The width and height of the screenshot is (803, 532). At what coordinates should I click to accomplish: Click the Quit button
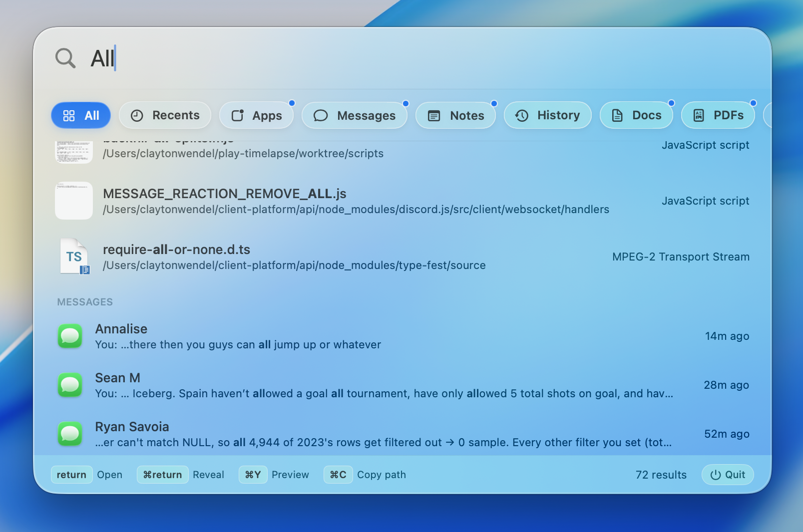pyautogui.click(x=728, y=475)
